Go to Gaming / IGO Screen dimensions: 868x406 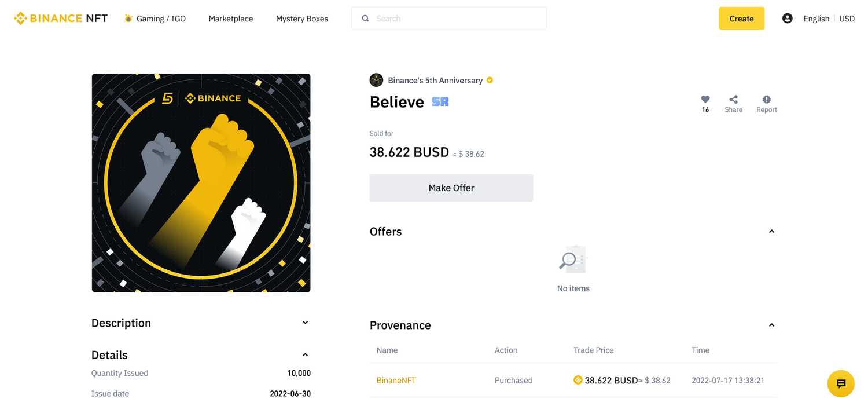pyautogui.click(x=155, y=19)
